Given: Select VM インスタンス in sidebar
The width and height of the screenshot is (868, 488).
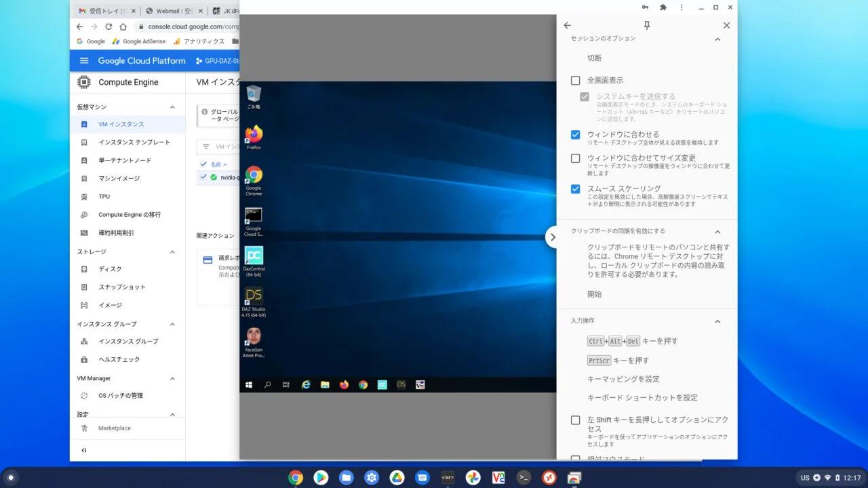Looking at the screenshot, I should click(127, 125).
